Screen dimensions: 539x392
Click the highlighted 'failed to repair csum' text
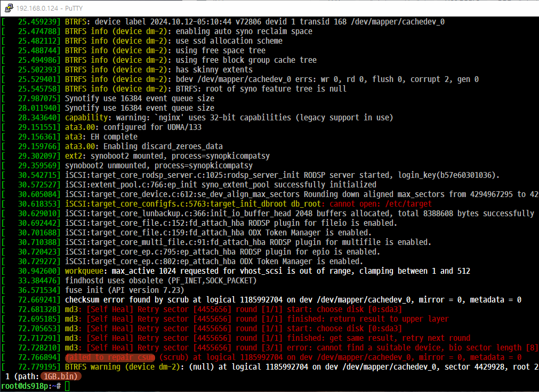pos(110,357)
